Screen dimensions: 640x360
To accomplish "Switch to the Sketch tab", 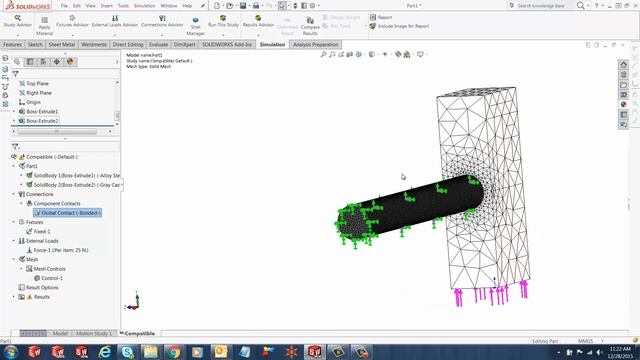I will pyautogui.click(x=35, y=44).
